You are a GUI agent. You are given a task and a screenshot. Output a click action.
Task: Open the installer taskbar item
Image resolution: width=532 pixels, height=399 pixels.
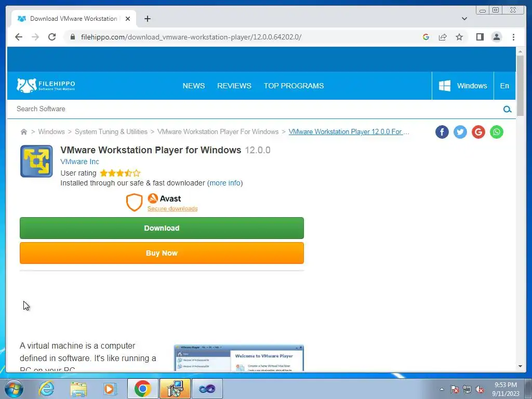(175, 389)
